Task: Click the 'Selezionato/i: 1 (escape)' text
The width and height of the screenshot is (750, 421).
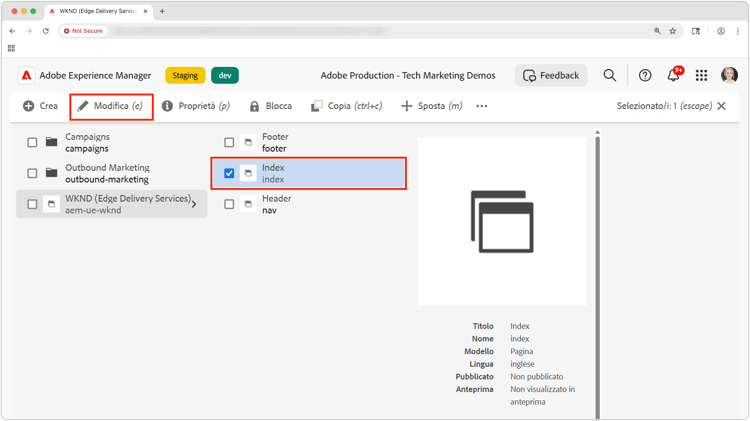Action: tap(664, 106)
